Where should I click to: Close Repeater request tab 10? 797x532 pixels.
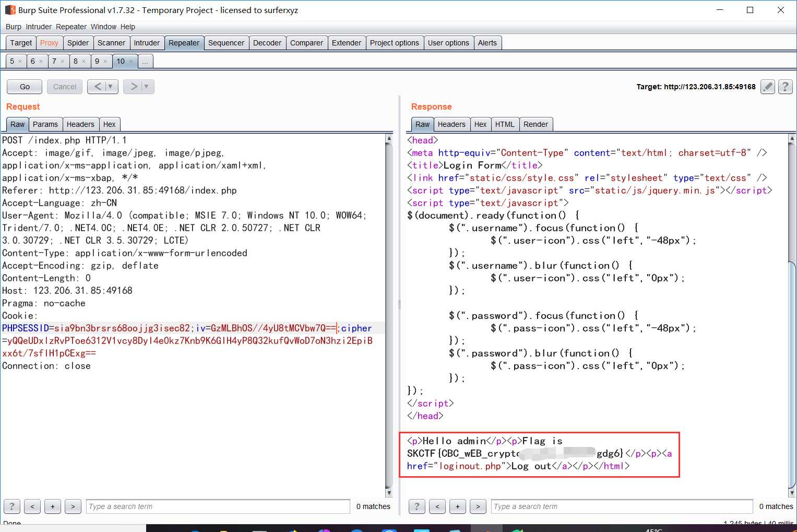click(130, 62)
